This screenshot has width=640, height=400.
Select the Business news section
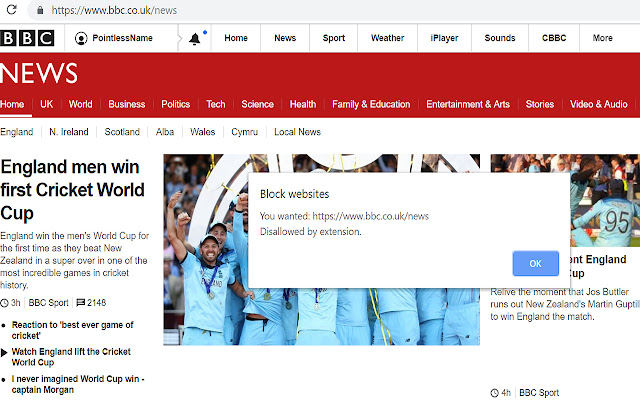click(x=127, y=104)
